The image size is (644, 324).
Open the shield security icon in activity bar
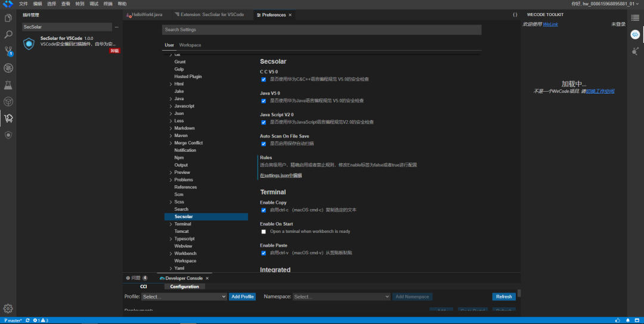pyautogui.click(x=8, y=135)
